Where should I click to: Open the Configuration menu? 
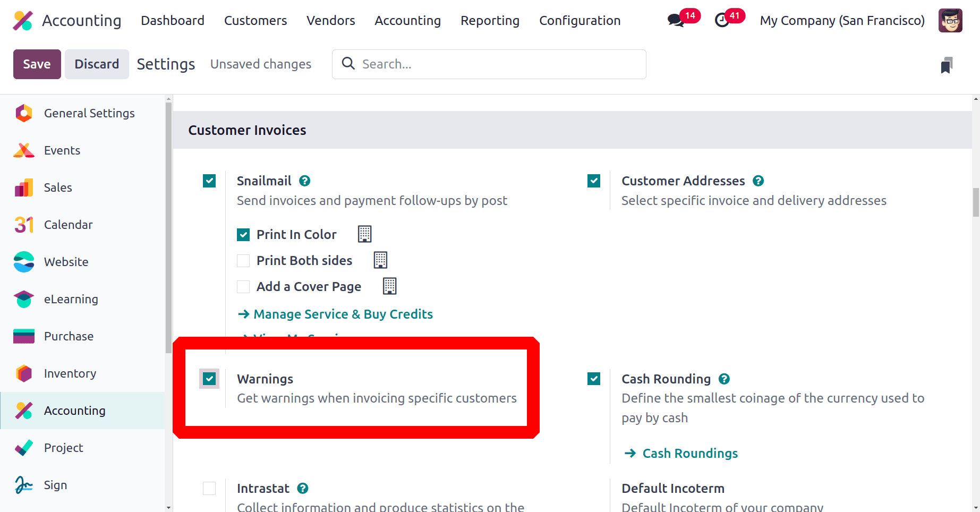tap(580, 20)
